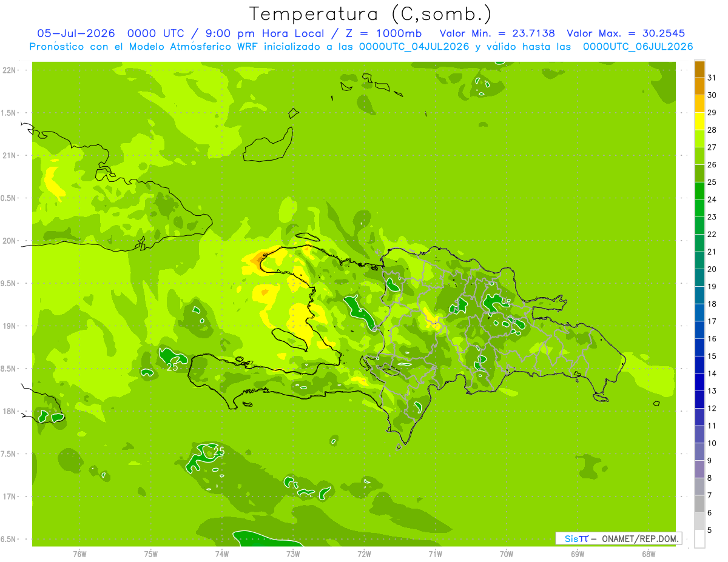Click latitude axis label "21N"
This screenshot has width=728, height=562.
(x=9, y=156)
